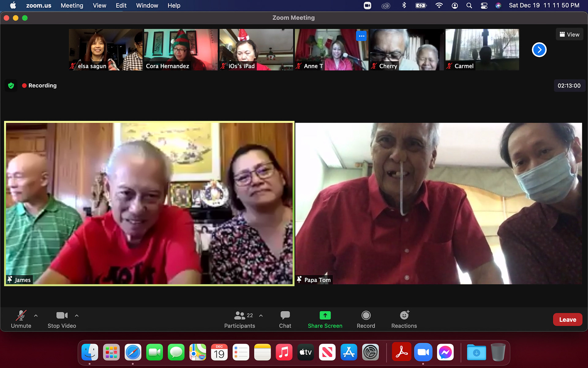The image size is (588, 368).
Task: Toggle the Record button
Action: 366,316
